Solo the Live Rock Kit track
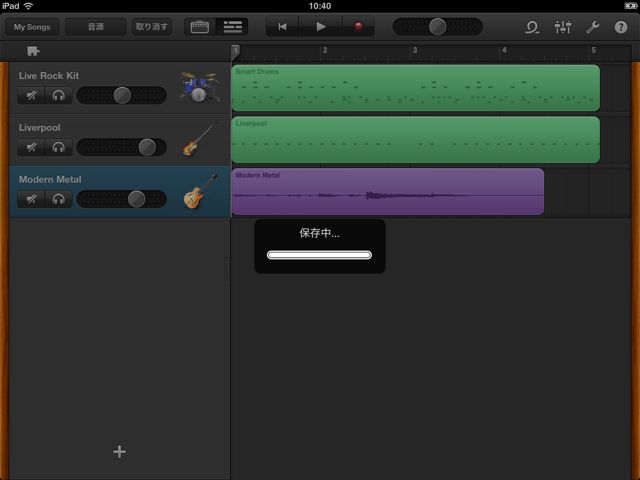 (x=58, y=96)
